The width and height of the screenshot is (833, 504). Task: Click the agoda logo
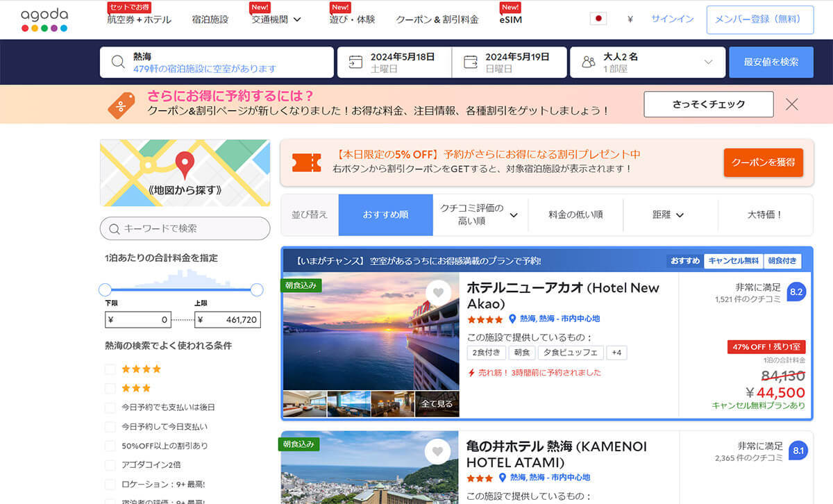[44, 20]
